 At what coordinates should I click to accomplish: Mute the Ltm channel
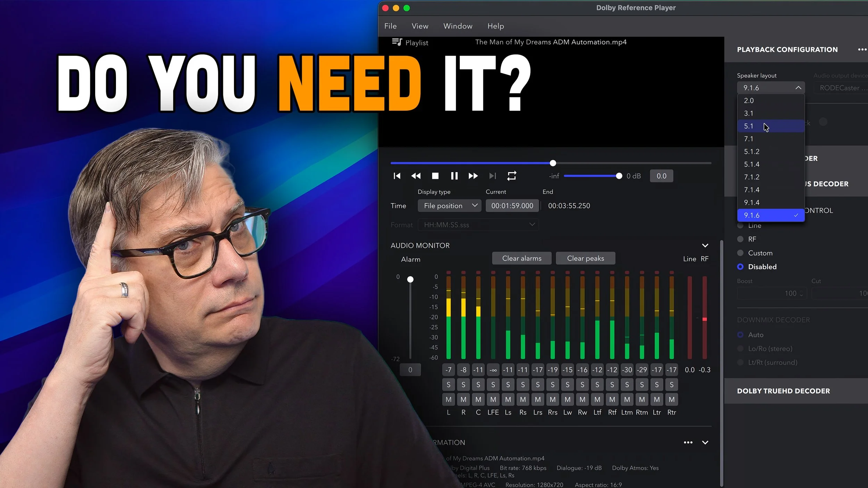coord(627,399)
